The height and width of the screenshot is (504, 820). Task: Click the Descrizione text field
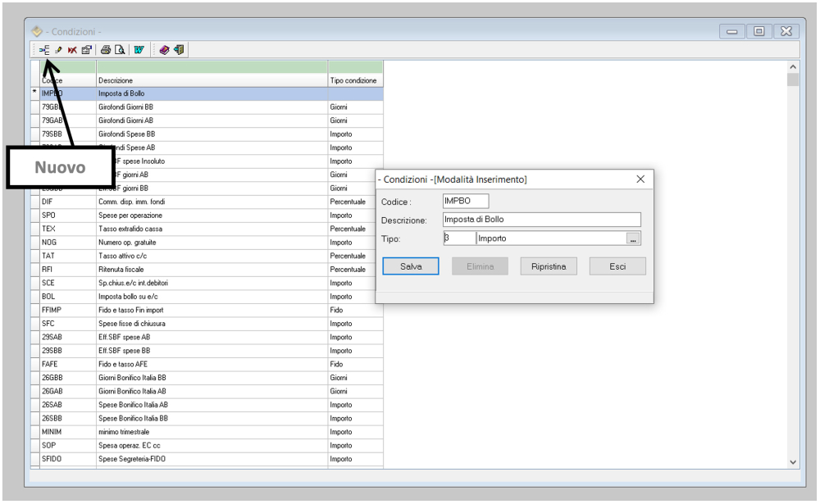pos(541,220)
